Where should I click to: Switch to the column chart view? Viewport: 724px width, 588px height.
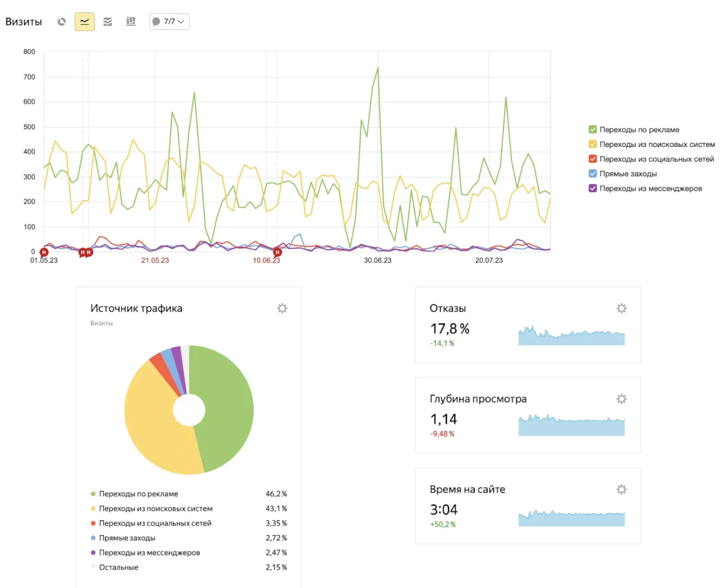click(x=131, y=22)
